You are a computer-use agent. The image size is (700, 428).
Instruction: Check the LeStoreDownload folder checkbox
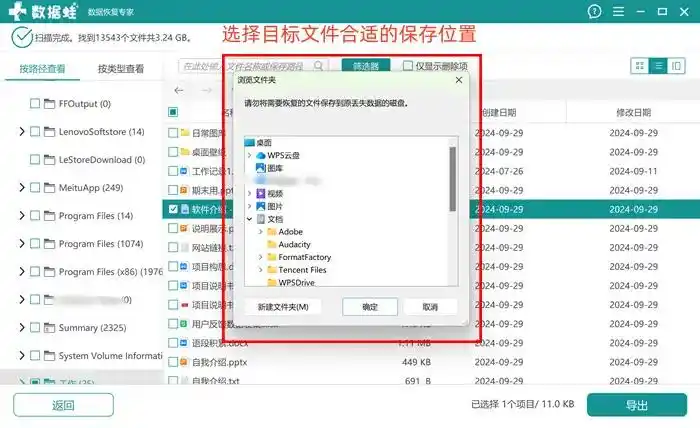(35, 159)
